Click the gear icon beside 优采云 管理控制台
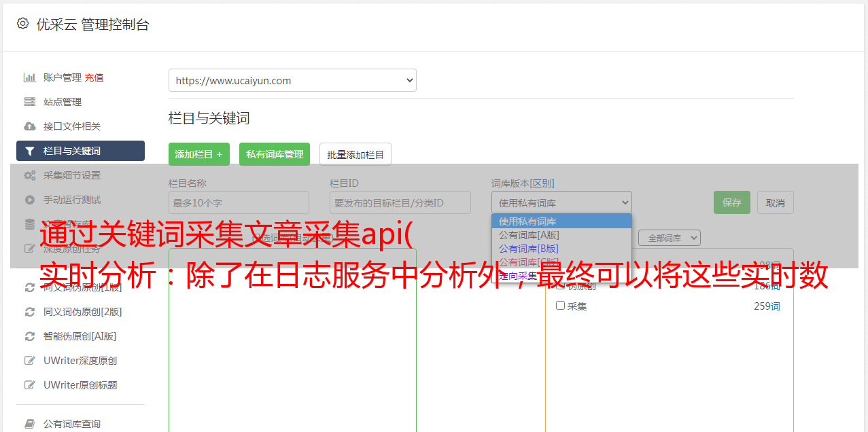868x432 pixels. [22, 24]
